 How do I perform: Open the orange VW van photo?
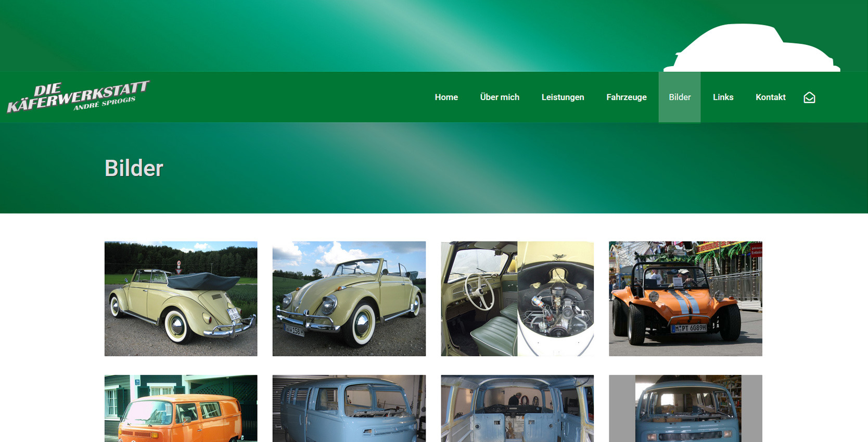pyautogui.click(x=181, y=408)
